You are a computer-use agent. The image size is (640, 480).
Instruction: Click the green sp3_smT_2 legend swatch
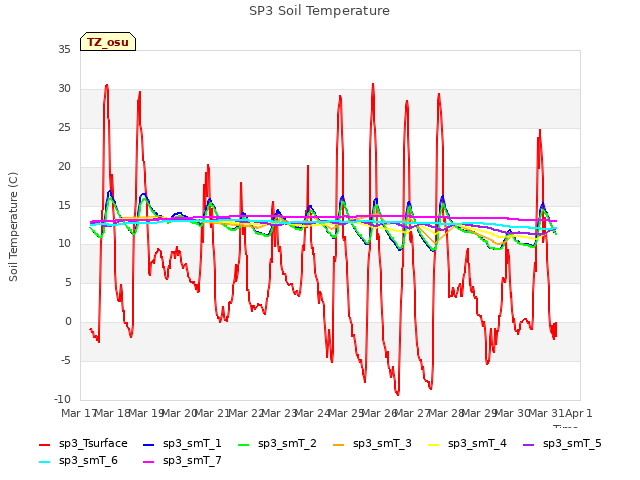[244, 444]
